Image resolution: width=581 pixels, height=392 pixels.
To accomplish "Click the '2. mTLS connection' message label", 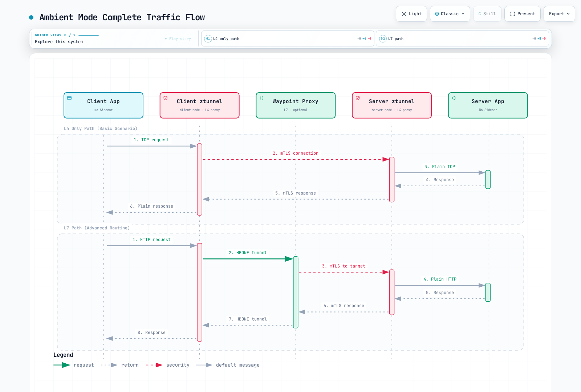I will [x=296, y=153].
